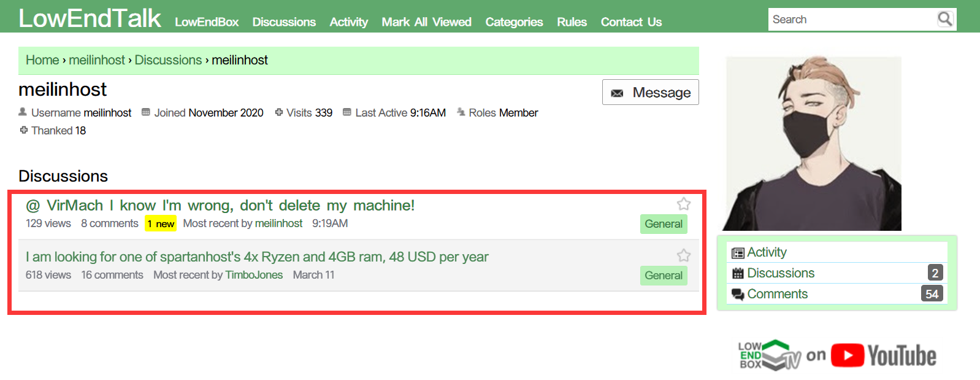Open the VirMach don't delete my machine discussion
The width and height of the screenshot is (980, 380).
click(x=220, y=205)
